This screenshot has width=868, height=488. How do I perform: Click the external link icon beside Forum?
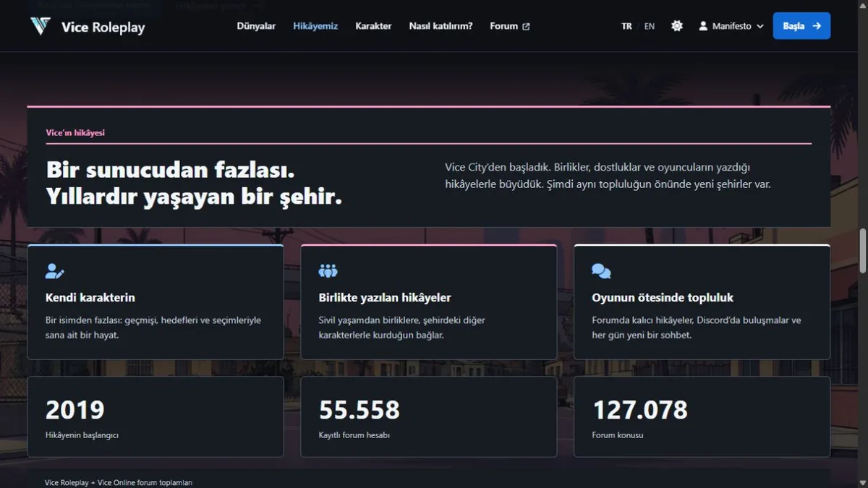(x=526, y=27)
